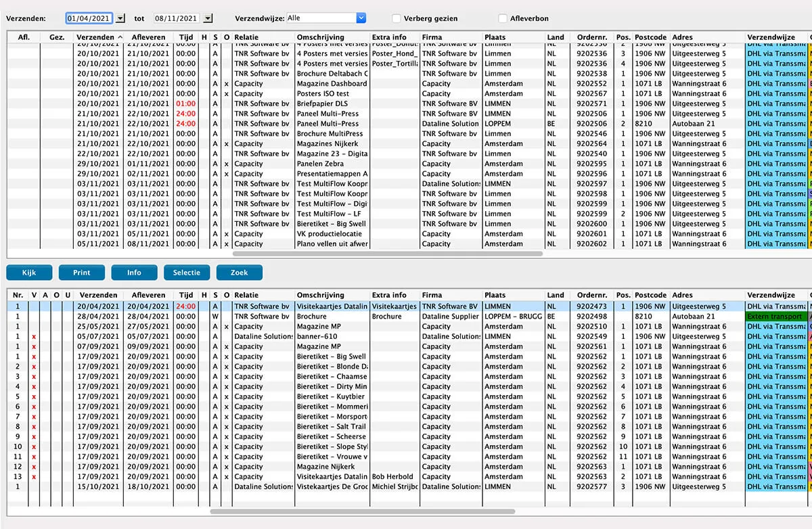Open the Verzendwijze Alle combo box
The width and height of the screenshot is (812, 529).
pos(326,18)
